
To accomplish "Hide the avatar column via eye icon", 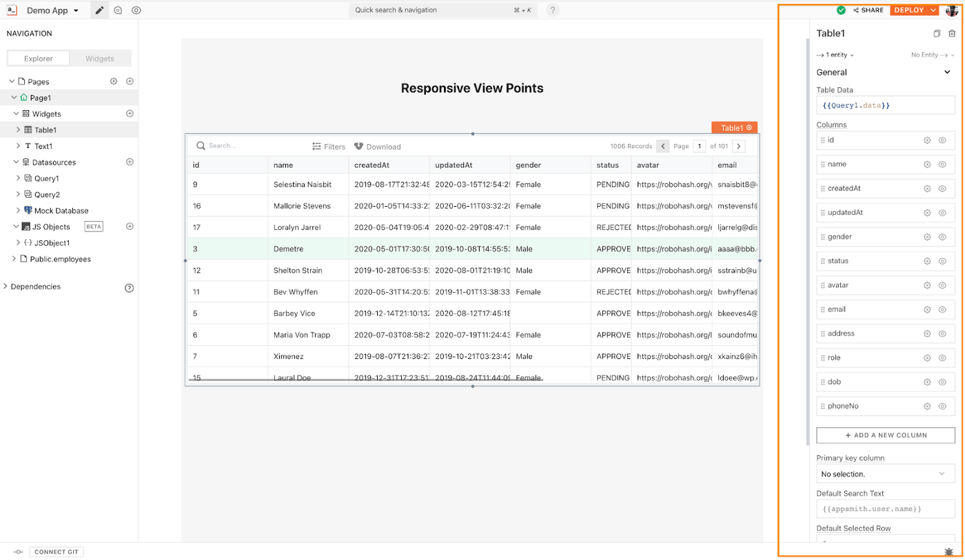I will [942, 285].
